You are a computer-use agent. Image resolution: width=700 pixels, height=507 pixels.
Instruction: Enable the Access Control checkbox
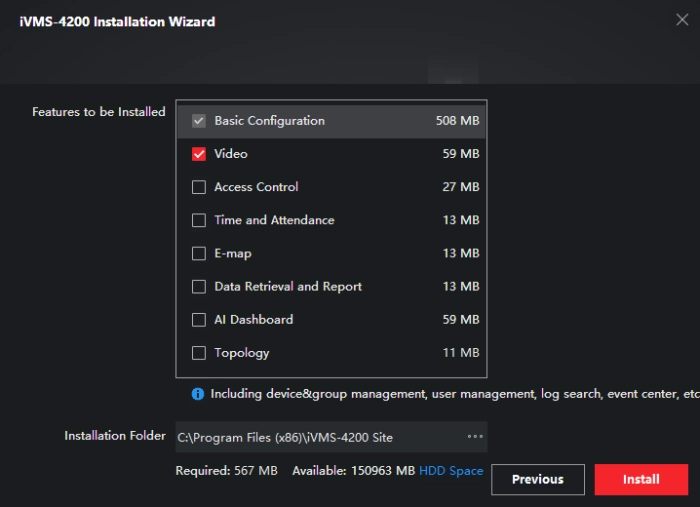tap(199, 187)
